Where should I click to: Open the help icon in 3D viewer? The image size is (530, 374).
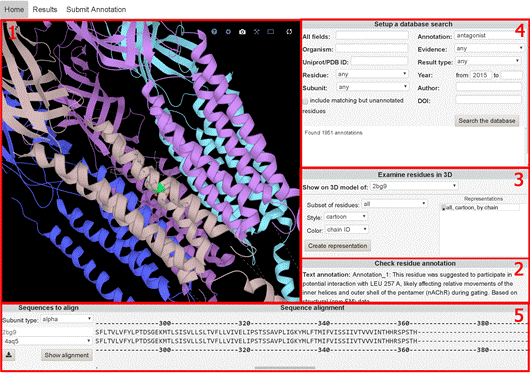pyautogui.click(x=214, y=32)
